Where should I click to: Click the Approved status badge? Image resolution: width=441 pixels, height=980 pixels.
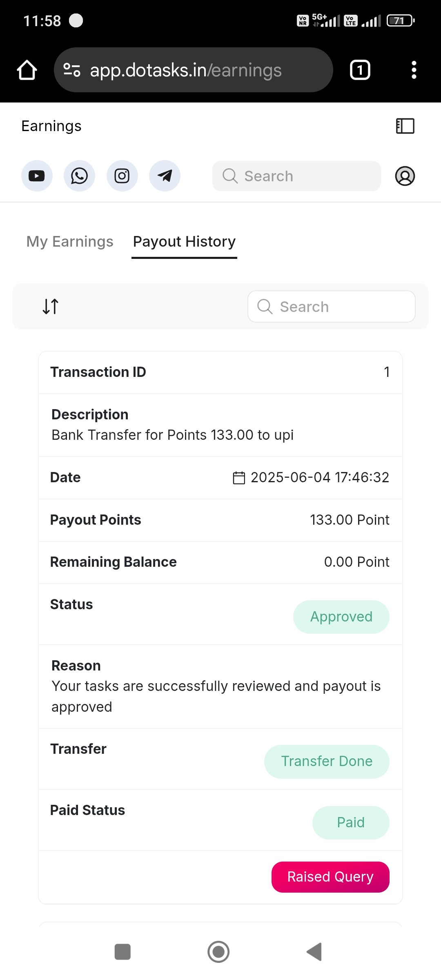[x=341, y=617]
